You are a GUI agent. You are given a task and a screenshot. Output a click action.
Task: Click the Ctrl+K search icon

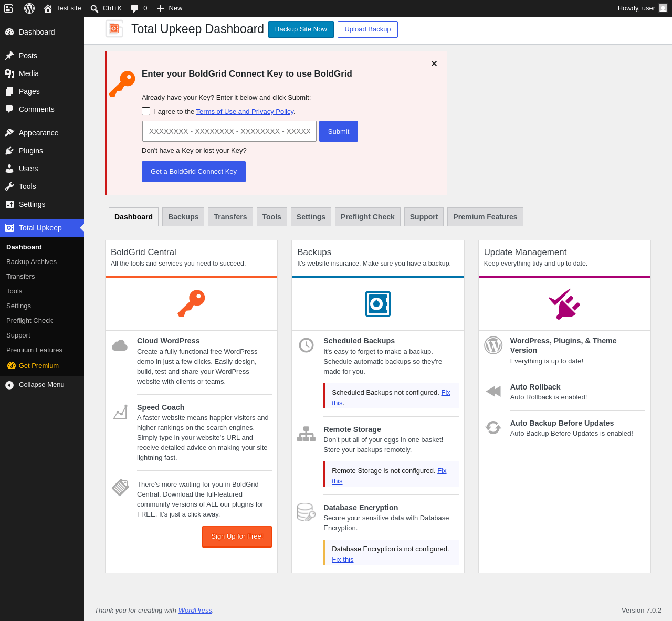pos(94,8)
